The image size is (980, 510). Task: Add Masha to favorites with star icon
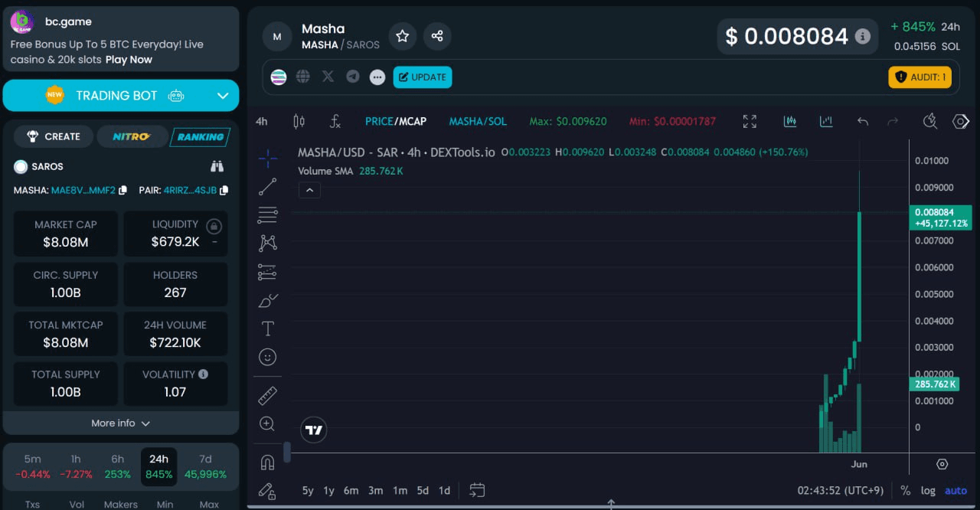[403, 36]
